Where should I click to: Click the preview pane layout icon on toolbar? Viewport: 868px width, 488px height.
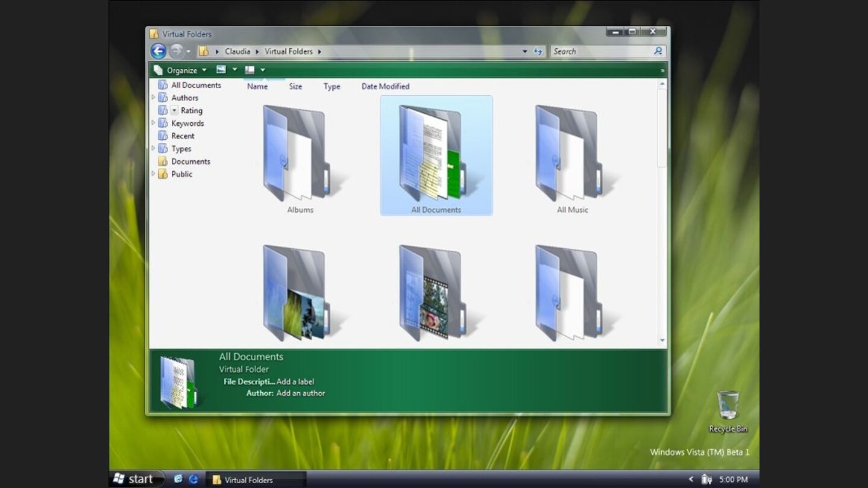point(251,70)
